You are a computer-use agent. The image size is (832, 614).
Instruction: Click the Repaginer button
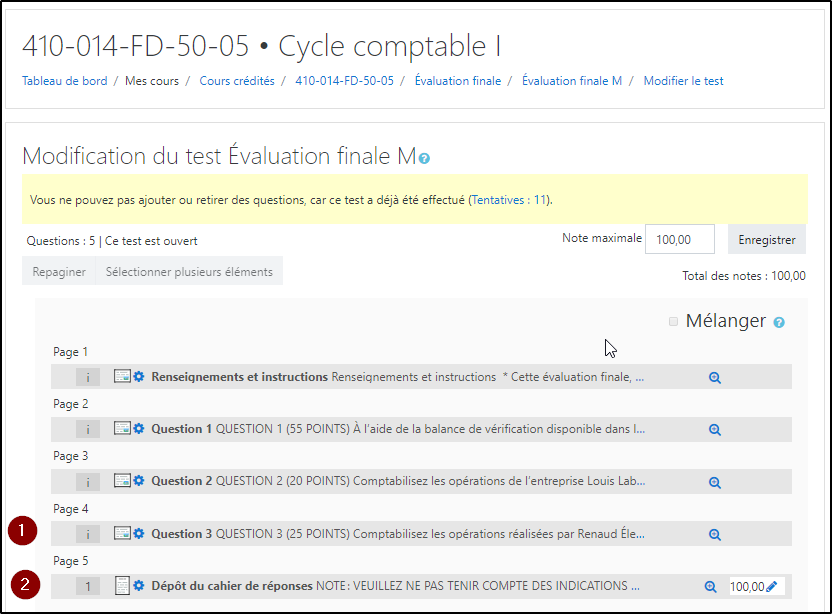point(58,271)
